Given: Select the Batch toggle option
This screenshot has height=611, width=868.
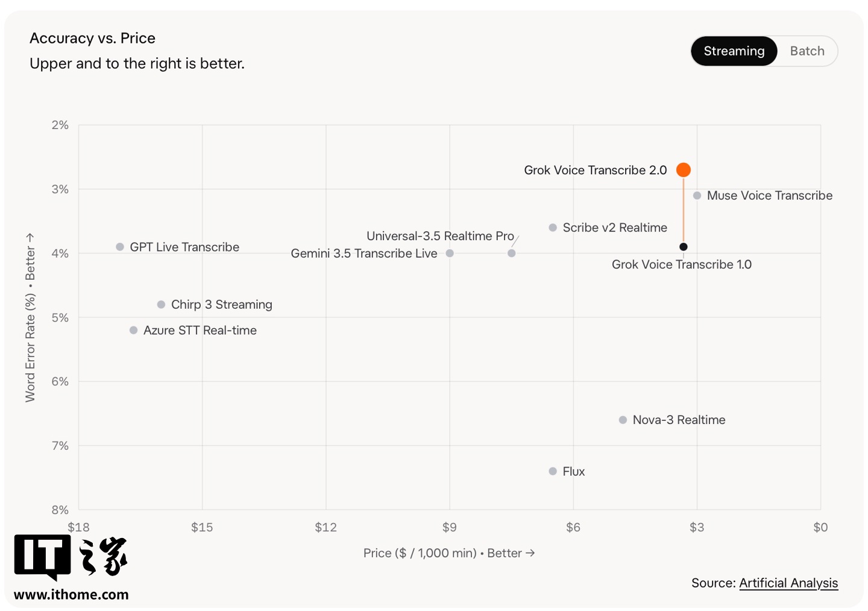Looking at the screenshot, I should click(x=807, y=51).
